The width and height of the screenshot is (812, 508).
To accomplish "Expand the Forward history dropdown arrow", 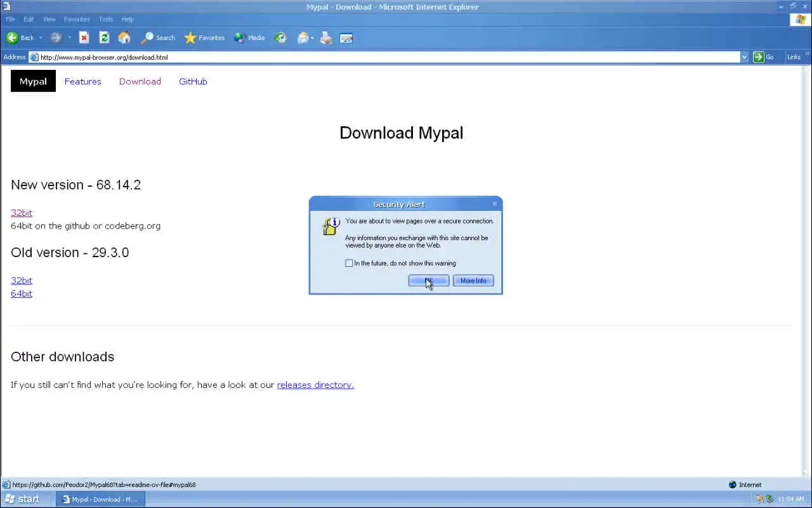I will click(69, 38).
